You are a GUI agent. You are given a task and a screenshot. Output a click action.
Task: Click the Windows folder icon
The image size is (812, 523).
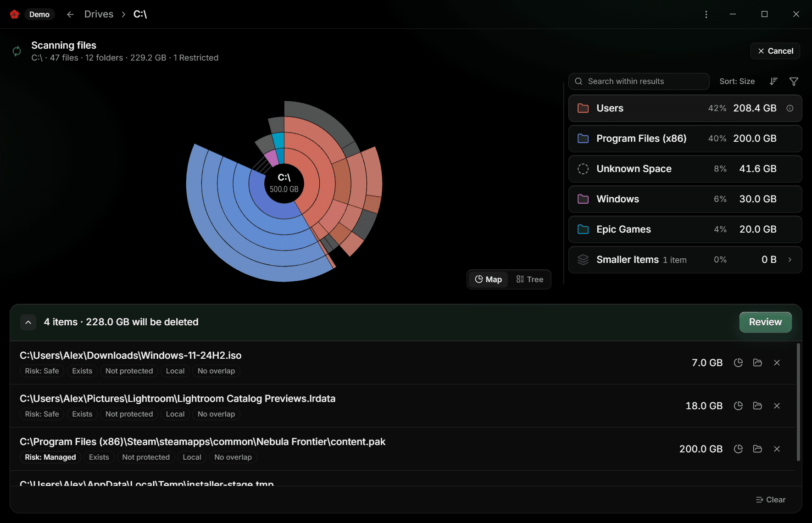pyautogui.click(x=583, y=199)
